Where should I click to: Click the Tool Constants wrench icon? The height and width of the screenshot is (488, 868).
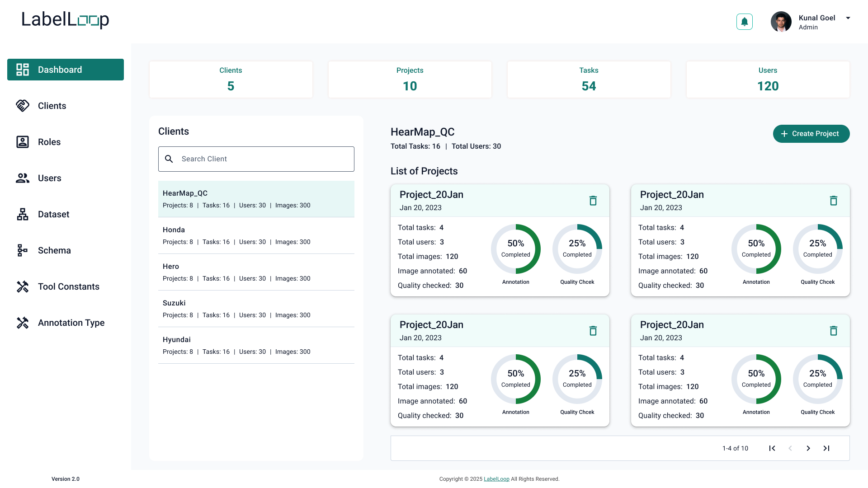[23, 286]
